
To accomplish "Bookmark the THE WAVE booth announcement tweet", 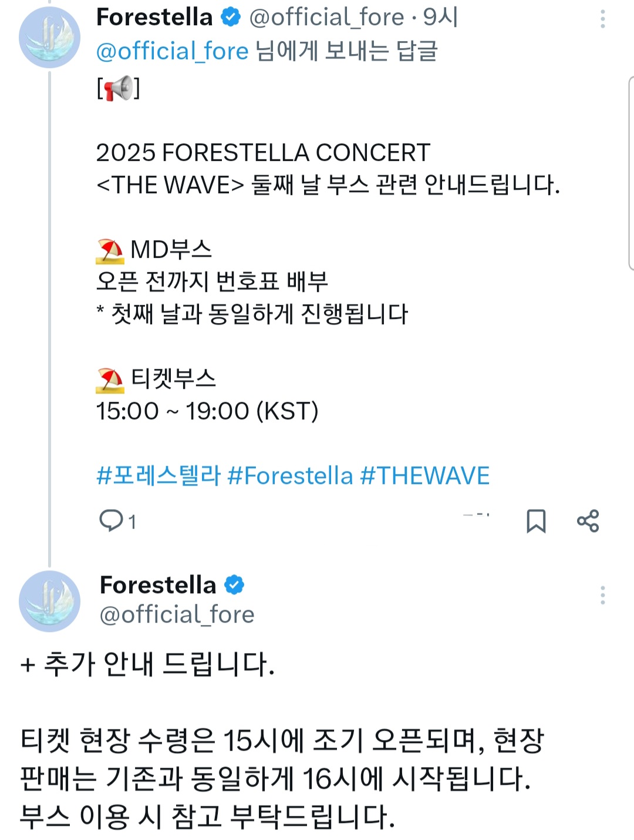I will 535,521.
